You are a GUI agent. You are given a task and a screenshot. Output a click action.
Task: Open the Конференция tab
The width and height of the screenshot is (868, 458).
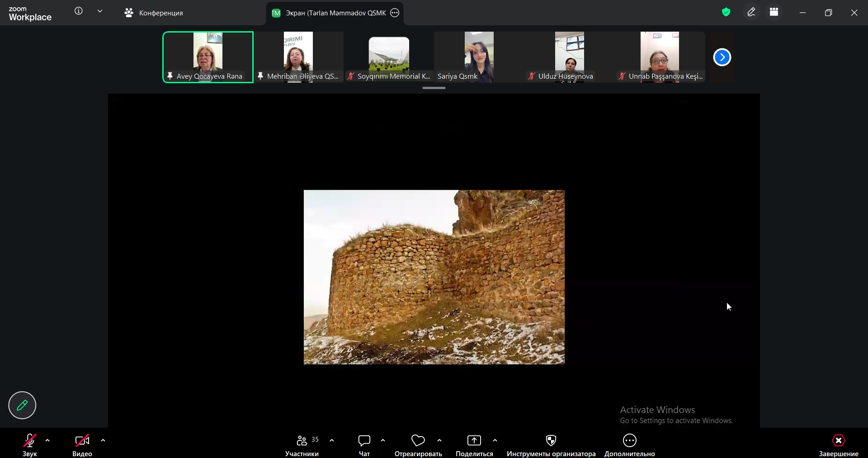tap(154, 13)
